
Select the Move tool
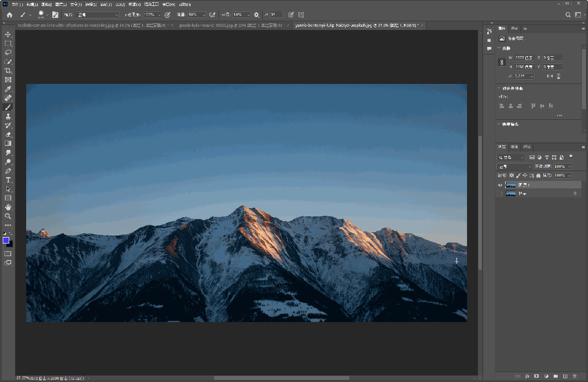(x=8, y=34)
